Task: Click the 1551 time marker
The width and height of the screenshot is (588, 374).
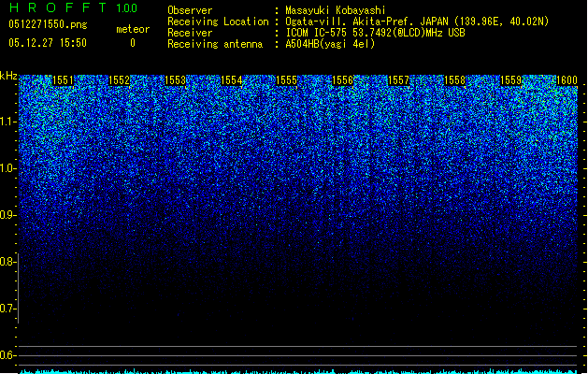Action: coord(63,80)
